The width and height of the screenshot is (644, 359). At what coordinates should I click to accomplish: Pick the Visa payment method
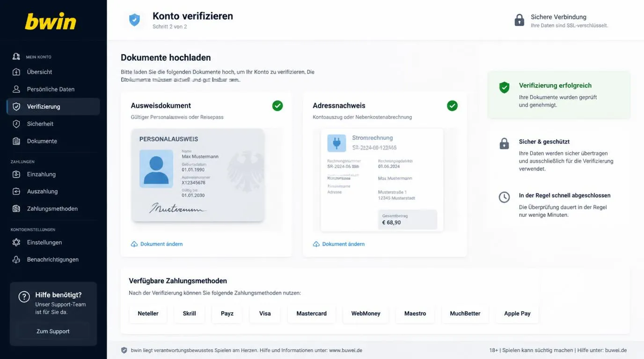pyautogui.click(x=265, y=314)
